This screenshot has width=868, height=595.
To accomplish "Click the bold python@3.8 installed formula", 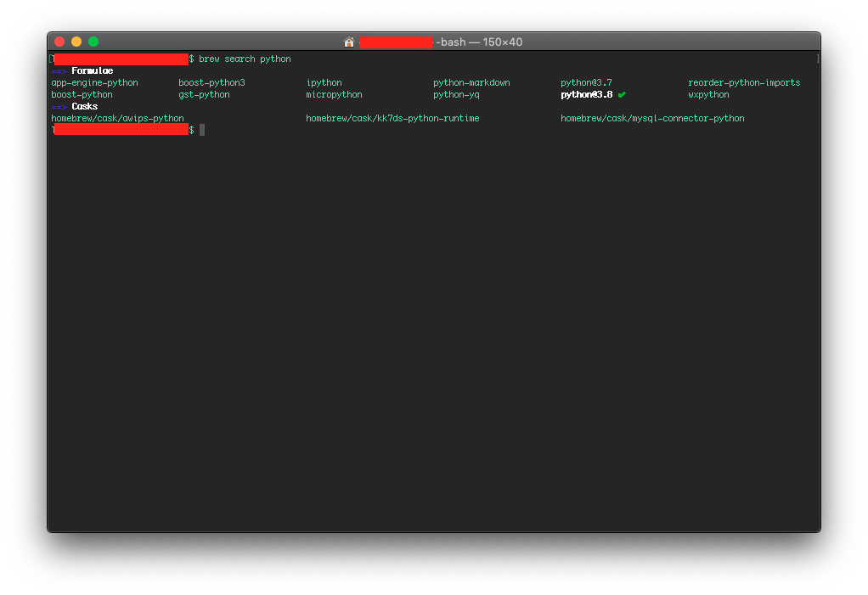I will pyautogui.click(x=586, y=94).
